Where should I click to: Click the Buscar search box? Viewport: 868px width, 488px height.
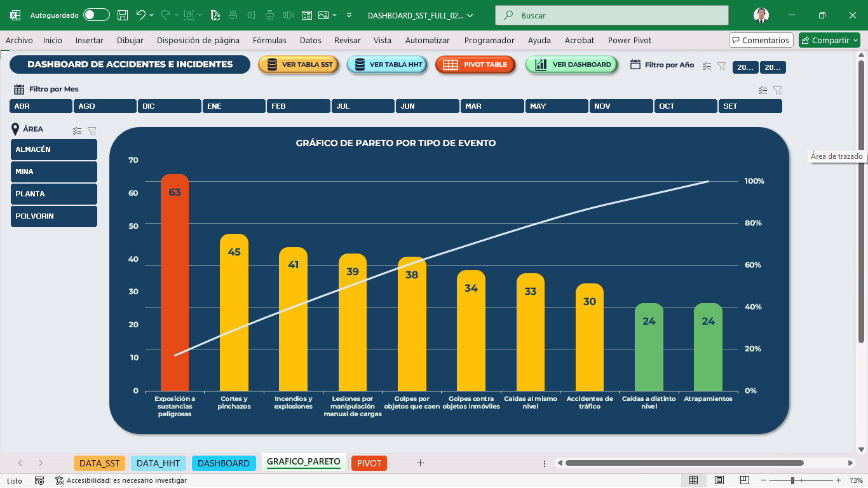point(612,15)
